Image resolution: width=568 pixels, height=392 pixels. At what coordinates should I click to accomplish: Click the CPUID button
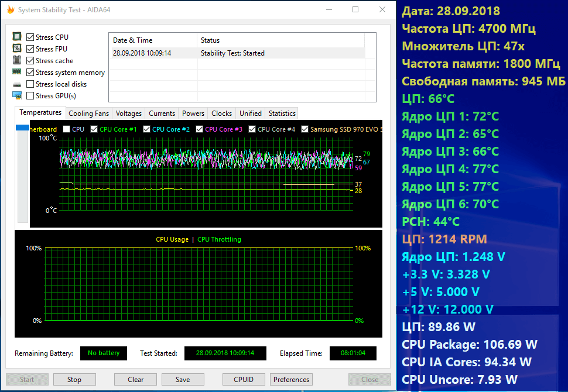point(244,380)
